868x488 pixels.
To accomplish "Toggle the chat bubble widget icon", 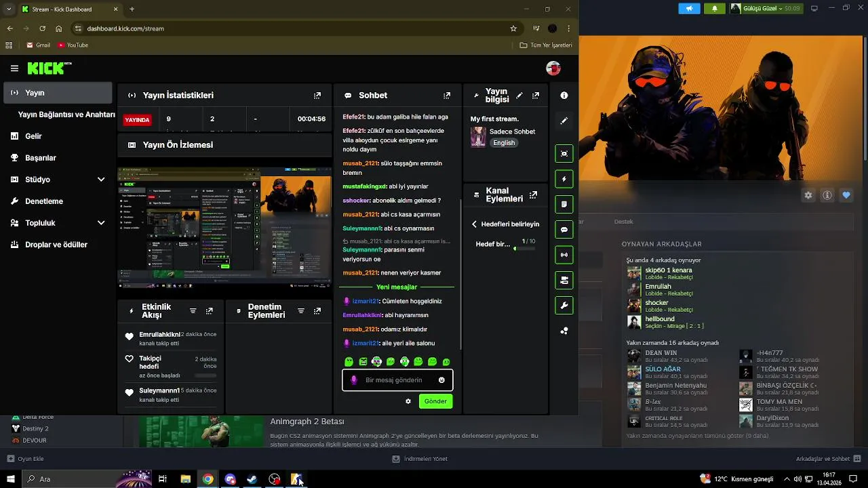I will (564, 230).
